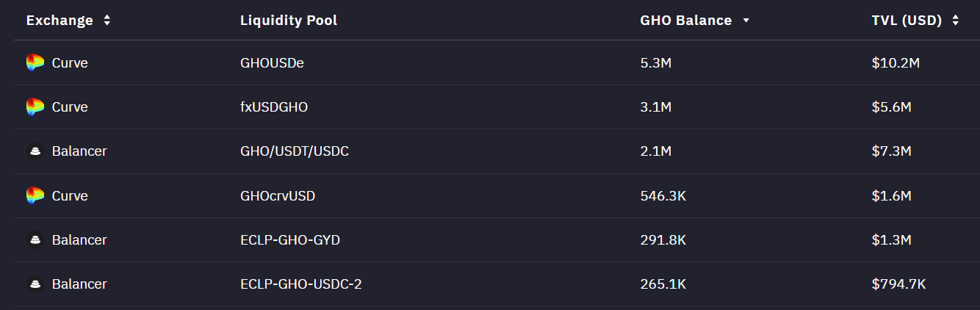Click the Liquidity Pool column header
This screenshot has height=310, width=980.
[x=289, y=21]
